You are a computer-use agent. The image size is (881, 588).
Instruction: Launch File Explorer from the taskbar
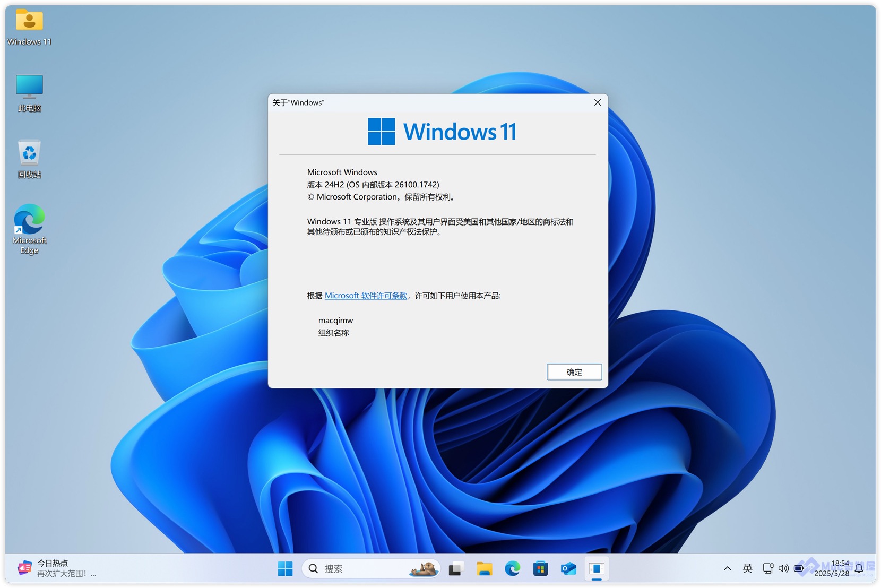tap(484, 569)
